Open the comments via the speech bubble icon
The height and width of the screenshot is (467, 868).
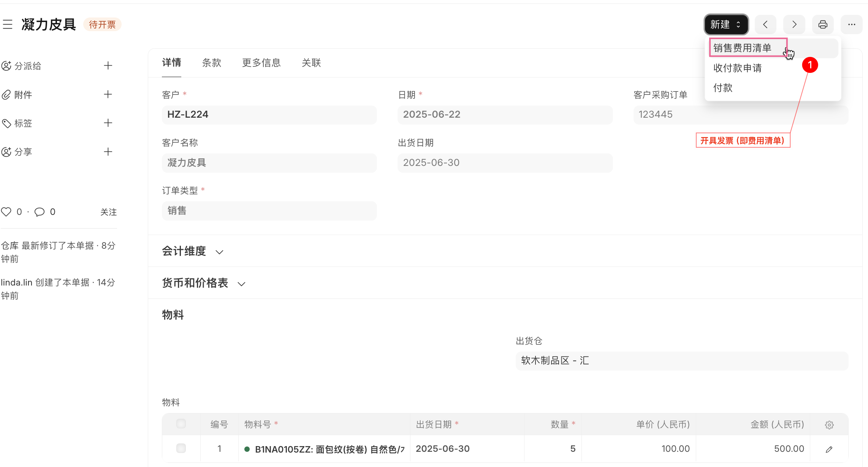coord(40,211)
